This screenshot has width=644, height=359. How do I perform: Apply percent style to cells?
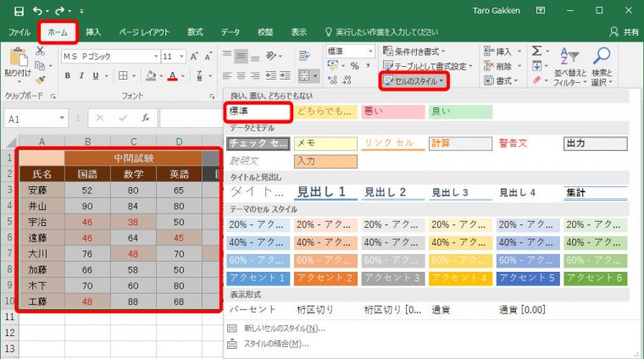(x=355, y=66)
